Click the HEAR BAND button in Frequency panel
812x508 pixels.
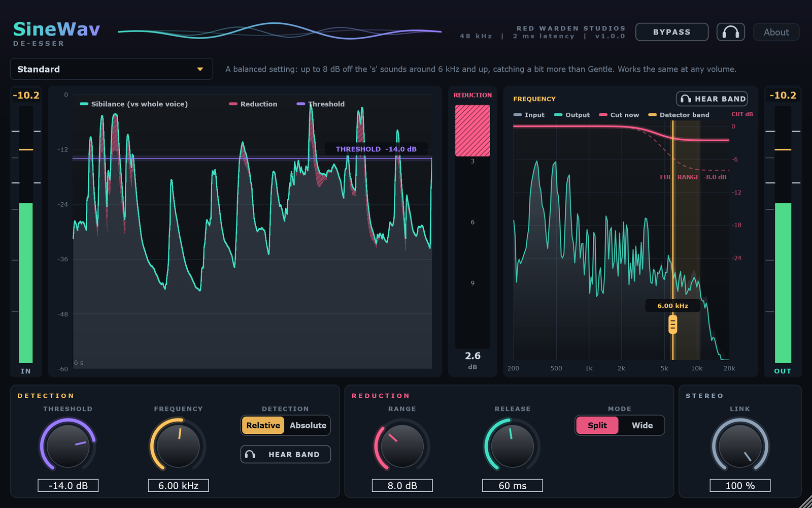tap(712, 99)
